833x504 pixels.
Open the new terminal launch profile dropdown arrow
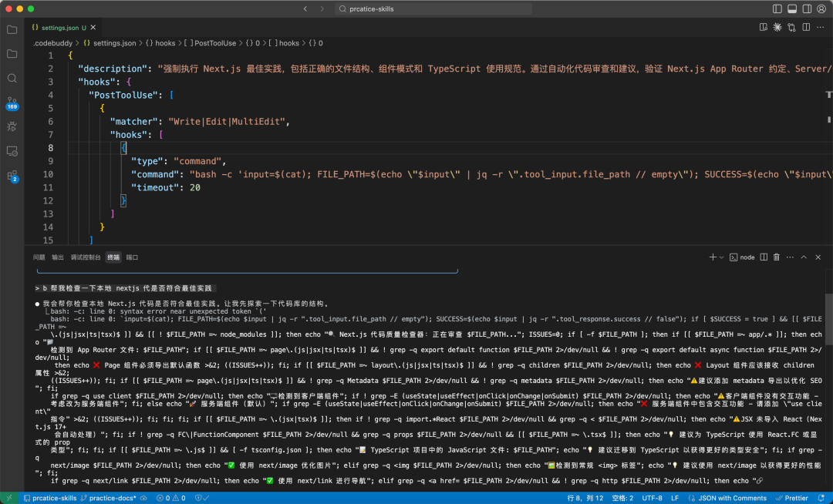[x=721, y=257]
